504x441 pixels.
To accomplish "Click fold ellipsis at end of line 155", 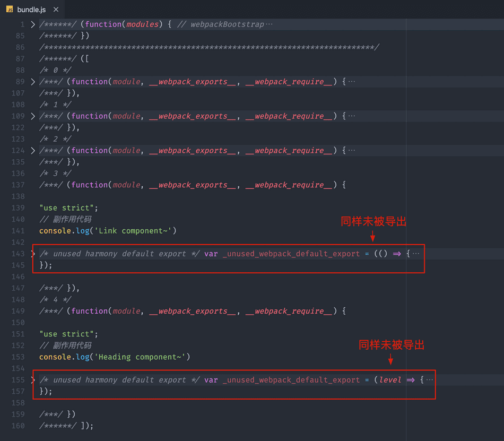I will [430, 380].
